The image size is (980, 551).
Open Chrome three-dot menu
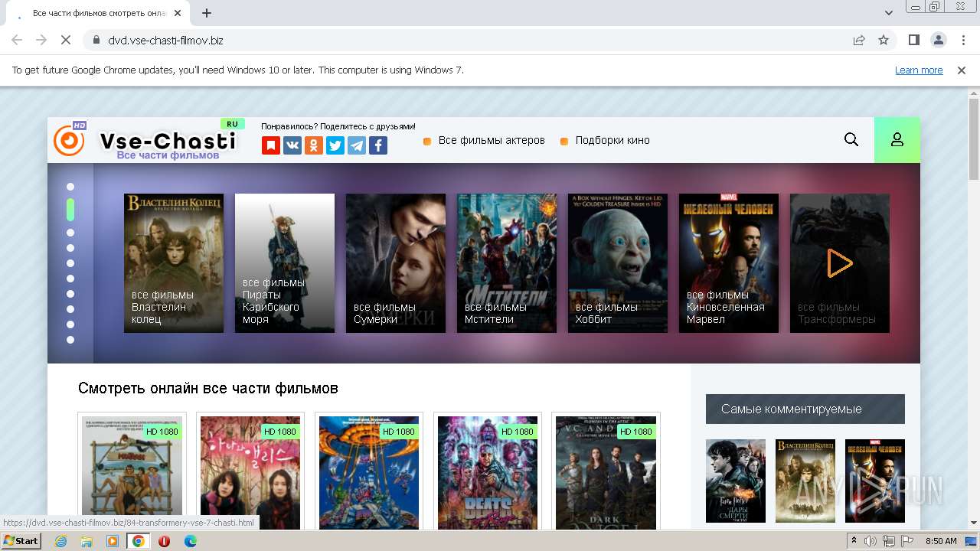pyautogui.click(x=963, y=40)
